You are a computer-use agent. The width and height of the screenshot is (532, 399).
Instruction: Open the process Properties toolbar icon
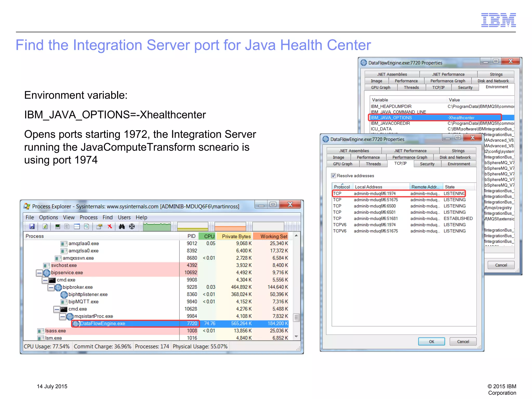coord(99,226)
